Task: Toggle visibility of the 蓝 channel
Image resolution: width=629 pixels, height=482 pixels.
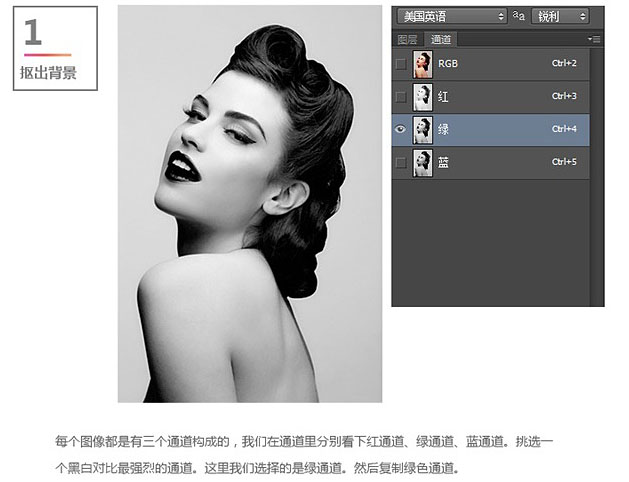Action: (x=400, y=162)
